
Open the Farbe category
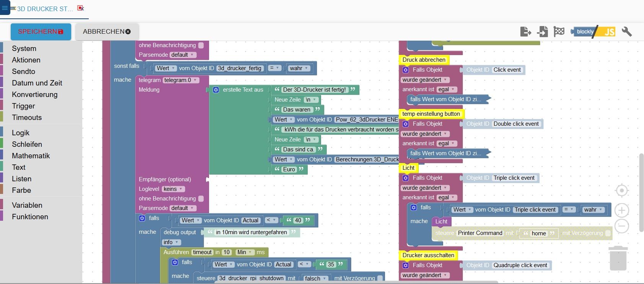tap(21, 190)
